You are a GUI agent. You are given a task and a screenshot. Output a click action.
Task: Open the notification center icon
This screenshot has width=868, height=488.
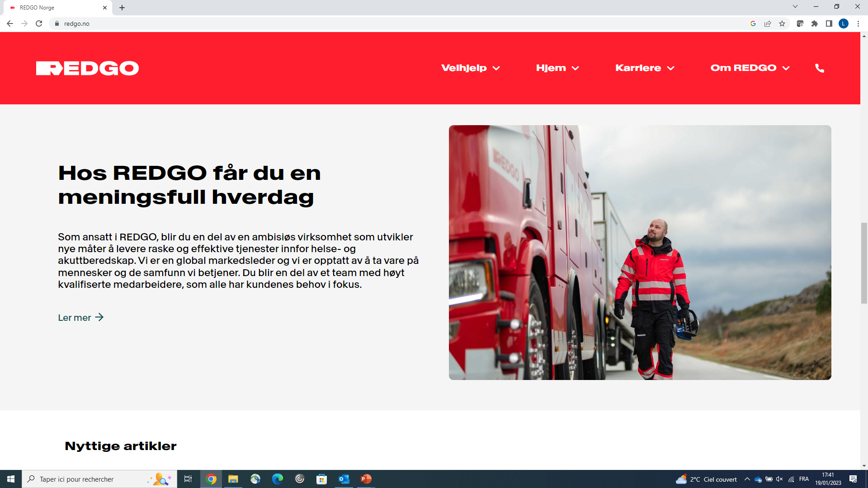tap(853, 479)
